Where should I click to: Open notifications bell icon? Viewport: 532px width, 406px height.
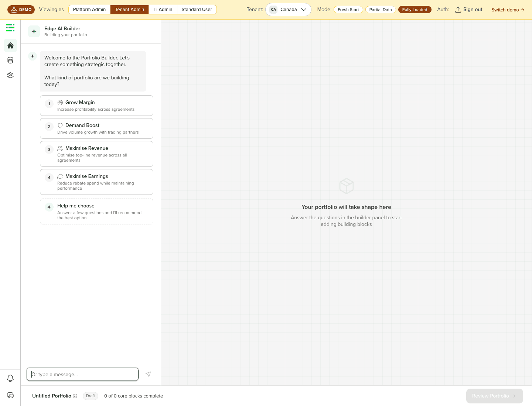tap(10, 378)
